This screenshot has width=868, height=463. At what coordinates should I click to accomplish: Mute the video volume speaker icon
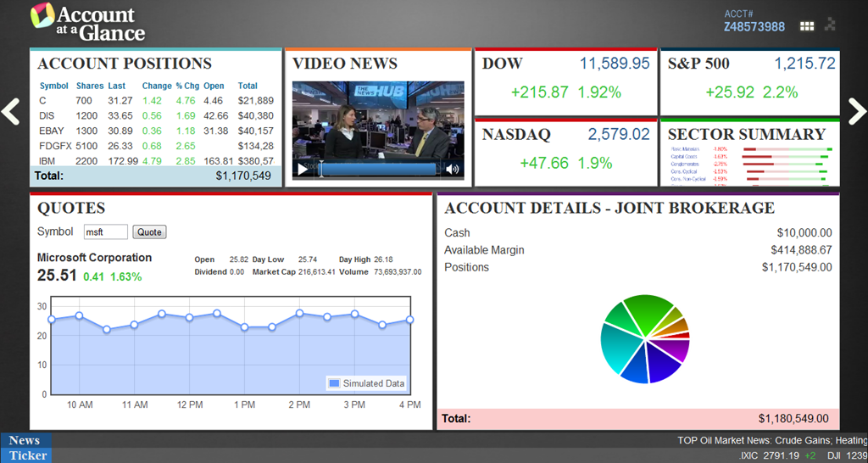pyautogui.click(x=453, y=170)
